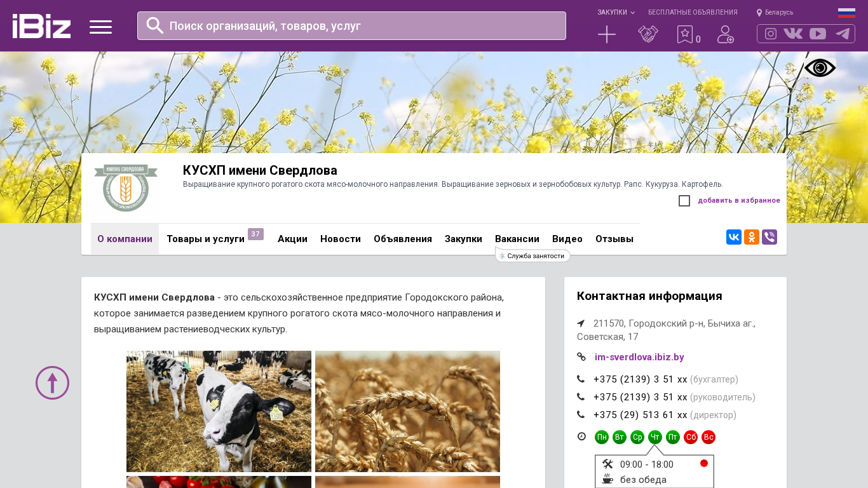Select Sunday (Вс) schedule day
Screen dimensions: 868x488
pyautogui.click(x=709, y=437)
